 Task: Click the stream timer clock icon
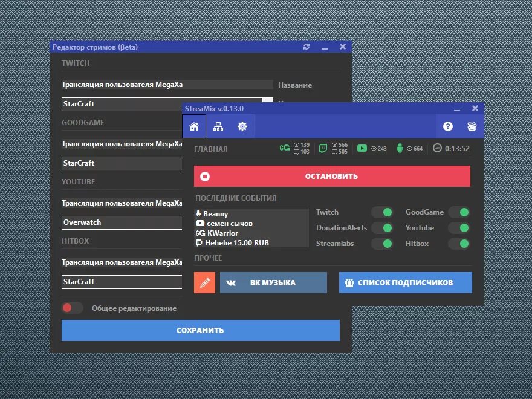[437, 148]
